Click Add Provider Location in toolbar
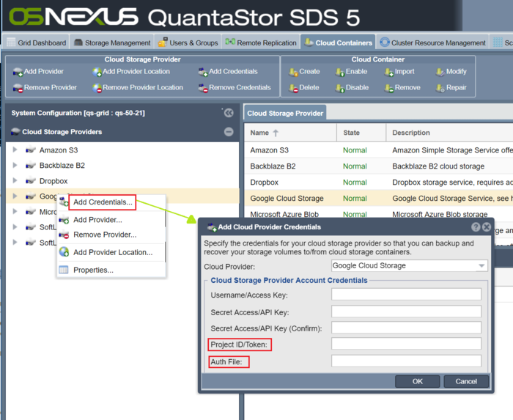Viewport: 513px width, 420px height. tap(130, 72)
